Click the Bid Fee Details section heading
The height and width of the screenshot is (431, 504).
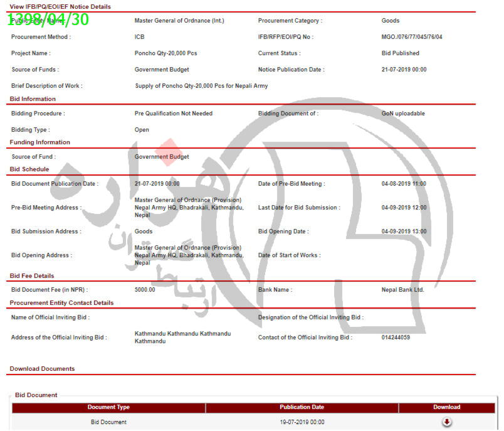point(32,276)
